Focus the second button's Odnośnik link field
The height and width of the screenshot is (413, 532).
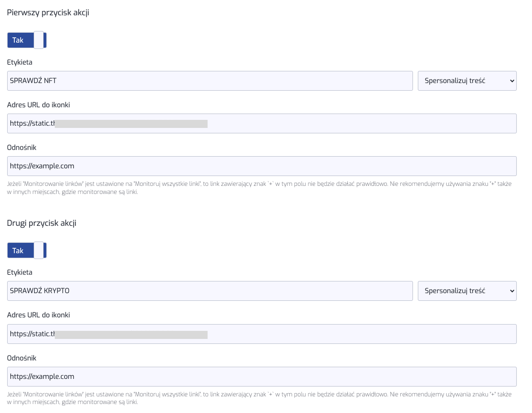pyautogui.click(x=262, y=377)
